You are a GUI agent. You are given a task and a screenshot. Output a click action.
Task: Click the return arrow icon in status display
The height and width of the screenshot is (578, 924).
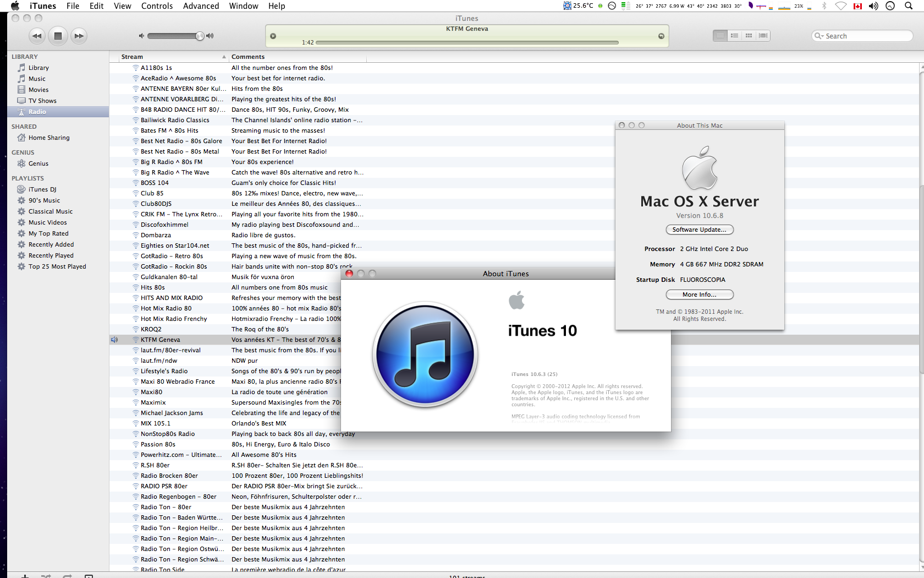(661, 36)
